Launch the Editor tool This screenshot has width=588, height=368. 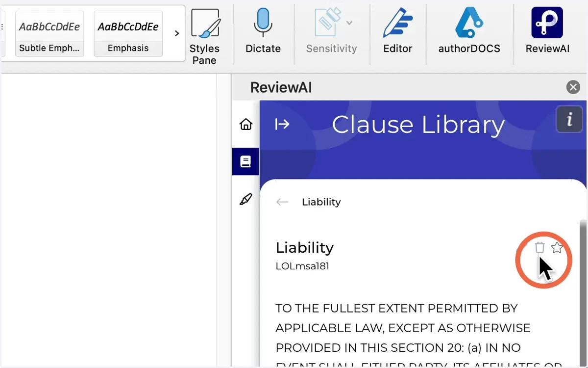click(398, 31)
